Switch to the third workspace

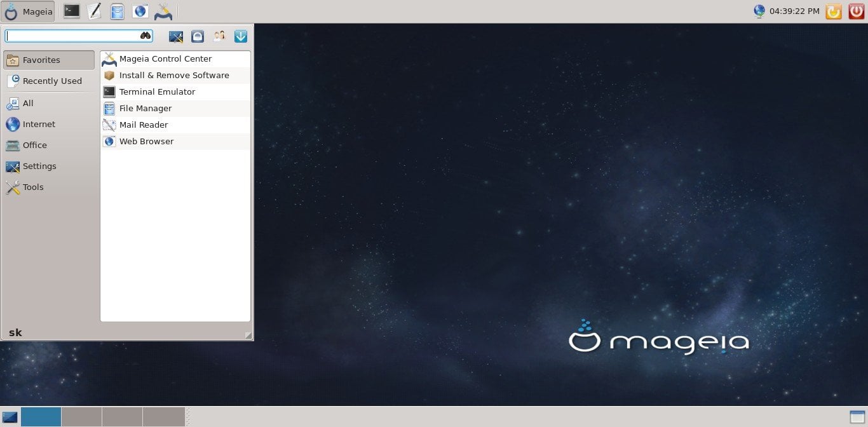pyautogui.click(x=123, y=417)
